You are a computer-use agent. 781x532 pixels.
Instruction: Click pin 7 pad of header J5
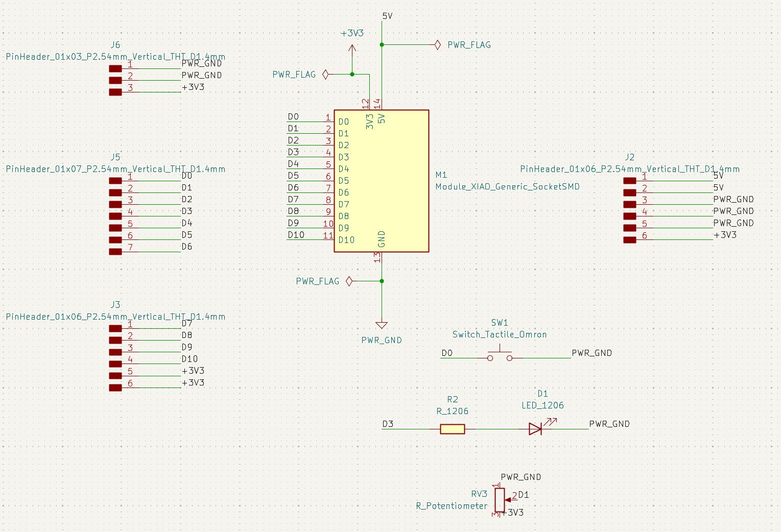(115, 251)
